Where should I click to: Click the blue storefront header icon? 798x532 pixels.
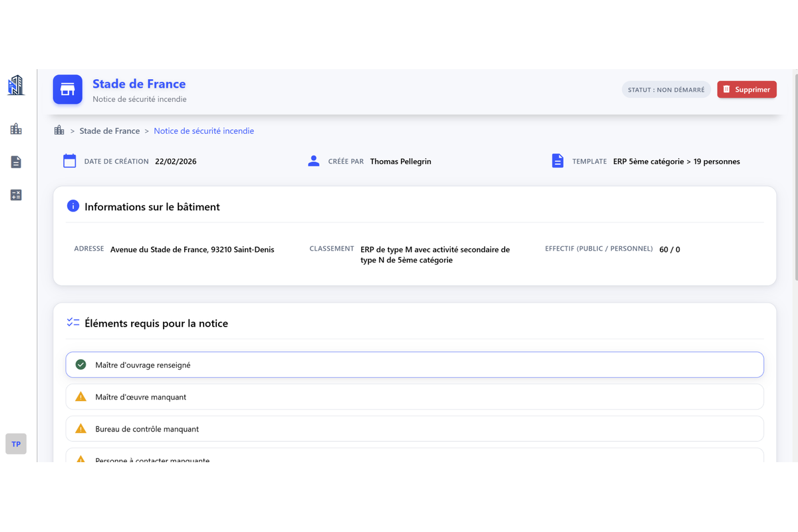(68, 90)
